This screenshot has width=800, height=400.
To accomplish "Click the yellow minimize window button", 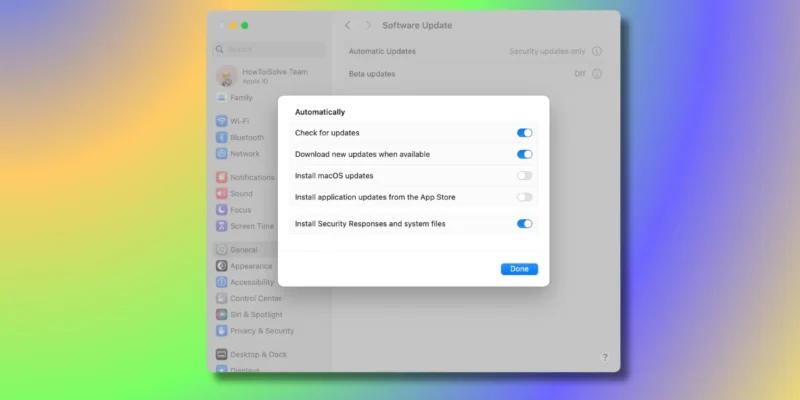I will (233, 25).
